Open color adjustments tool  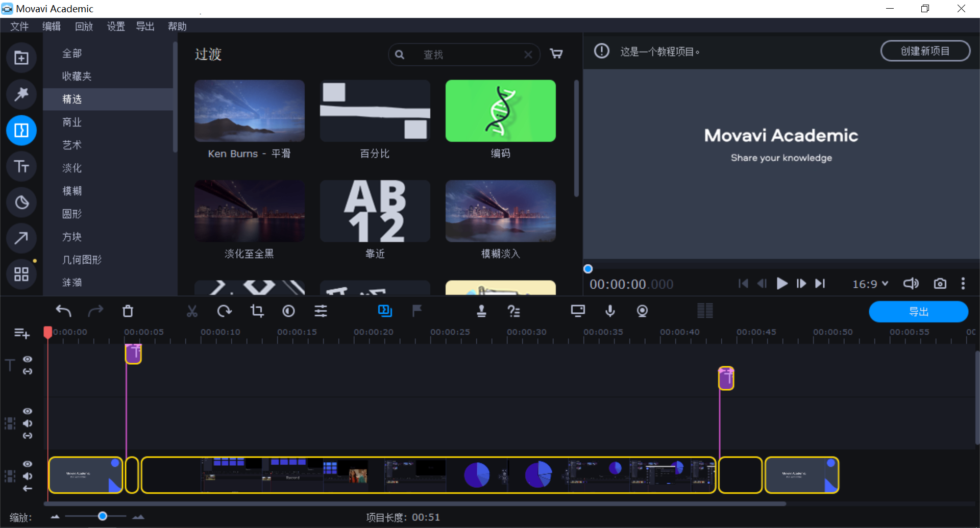[x=288, y=311]
